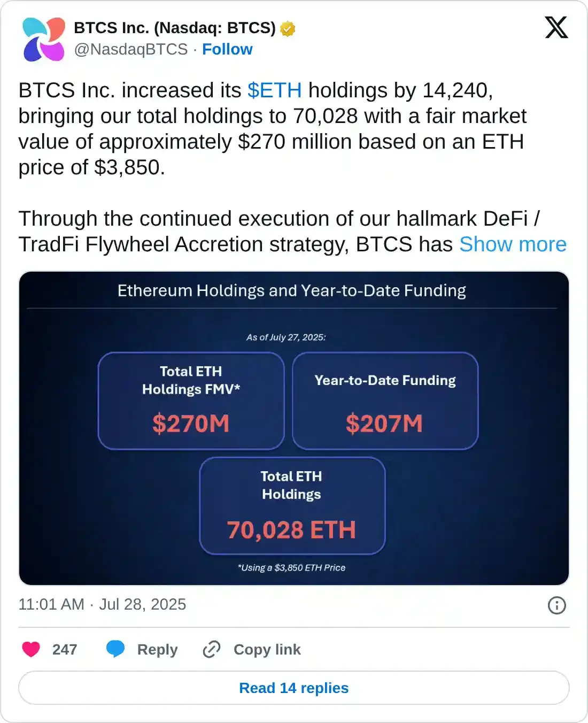Open the tweet info circle icon
The width and height of the screenshot is (588, 723).
pos(556,605)
